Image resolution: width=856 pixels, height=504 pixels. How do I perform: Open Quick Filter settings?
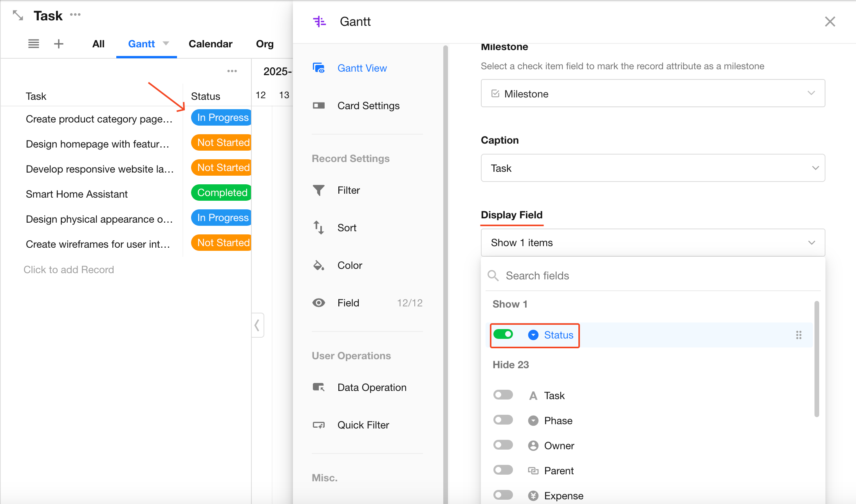363,425
